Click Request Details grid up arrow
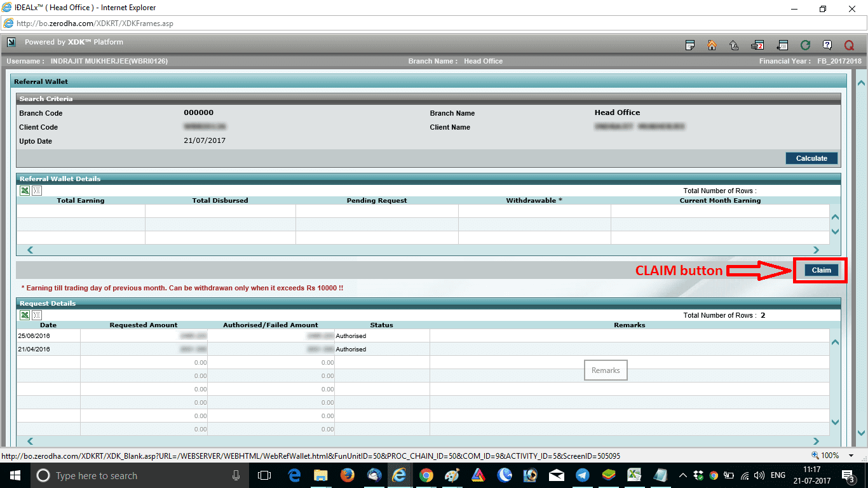The width and height of the screenshot is (868, 488). 835,342
